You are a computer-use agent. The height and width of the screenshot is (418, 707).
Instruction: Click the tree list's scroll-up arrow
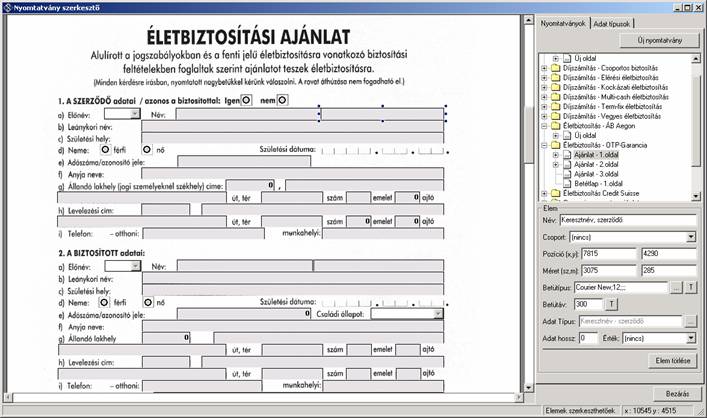pyautogui.click(x=696, y=59)
